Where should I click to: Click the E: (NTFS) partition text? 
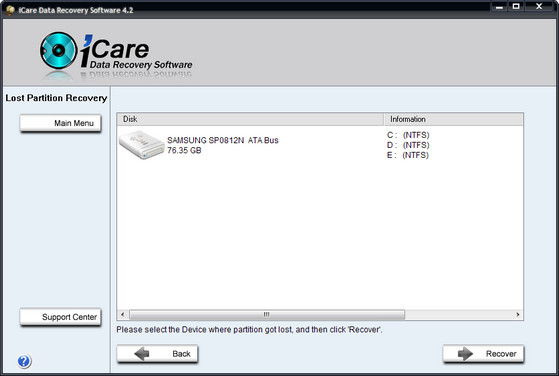(x=408, y=155)
